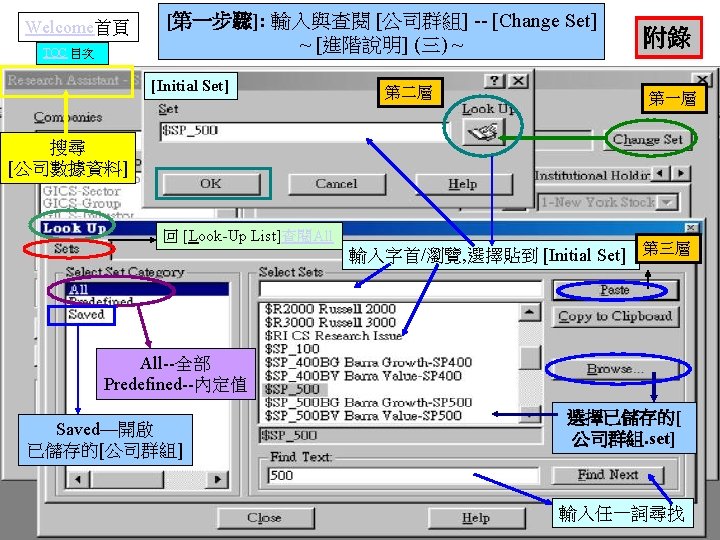Click the empty Select Sets search field
This screenshot has height=540, width=720.
tap(401, 290)
